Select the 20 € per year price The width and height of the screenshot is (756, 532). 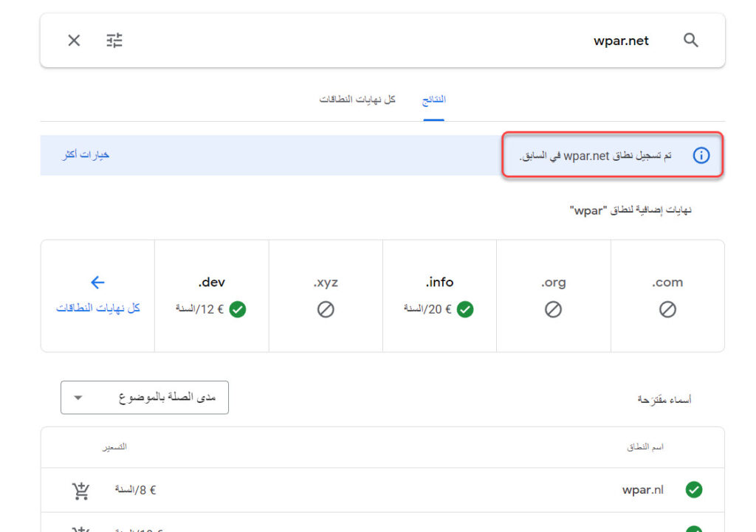[427, 309]
